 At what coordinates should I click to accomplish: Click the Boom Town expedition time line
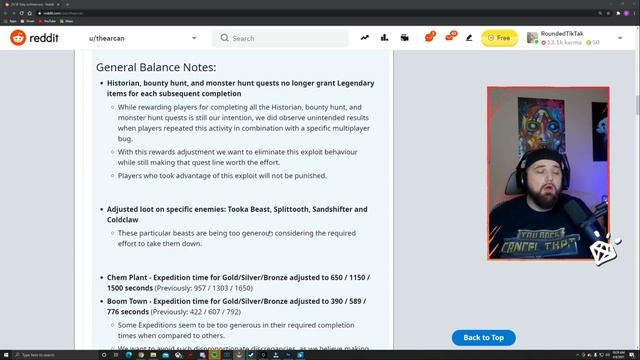[236, 306]
